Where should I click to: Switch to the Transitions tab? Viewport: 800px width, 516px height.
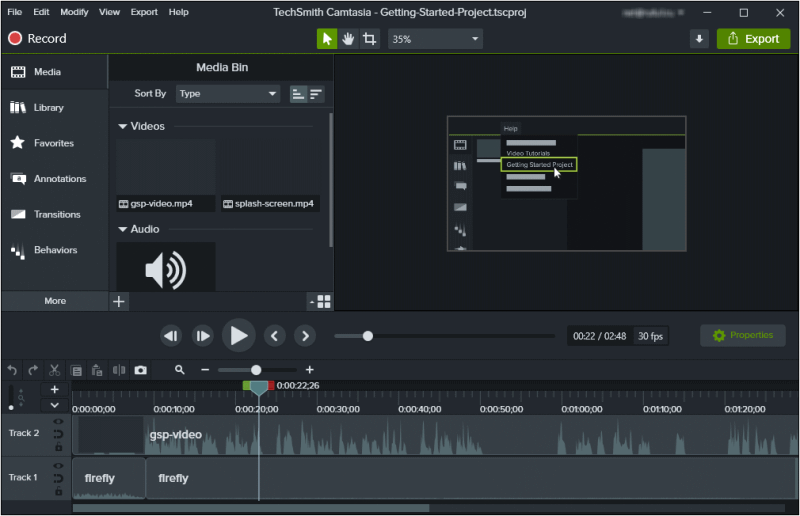click(x=54, y=215)
